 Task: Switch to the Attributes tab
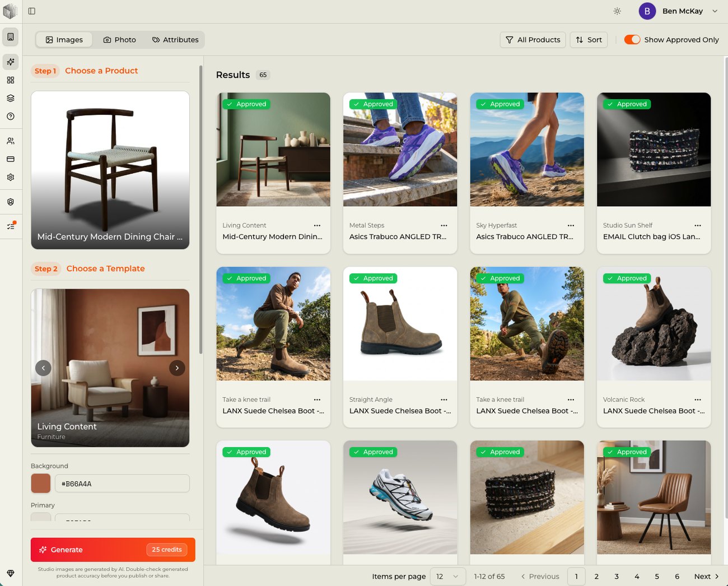point(175,40)
